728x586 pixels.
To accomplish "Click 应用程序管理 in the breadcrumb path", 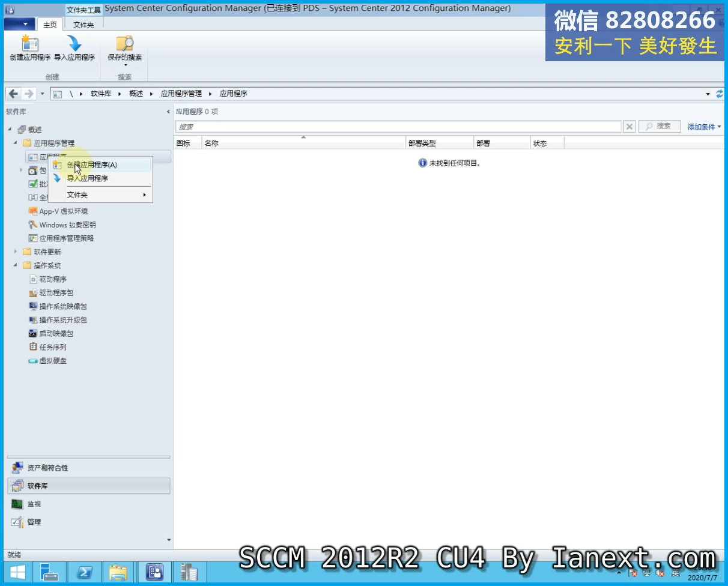I will 181,94.
